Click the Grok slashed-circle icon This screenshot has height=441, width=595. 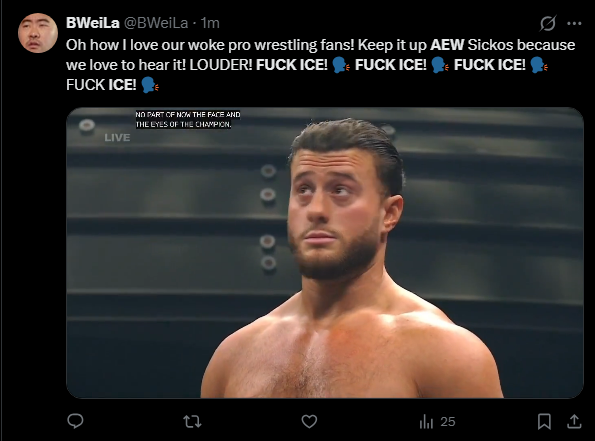(548, 23)
